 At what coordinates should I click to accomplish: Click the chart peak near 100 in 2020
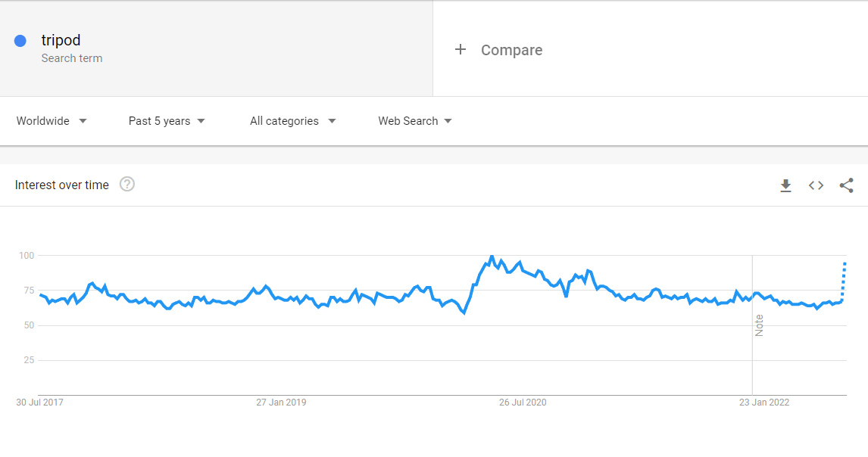point(492,256)
